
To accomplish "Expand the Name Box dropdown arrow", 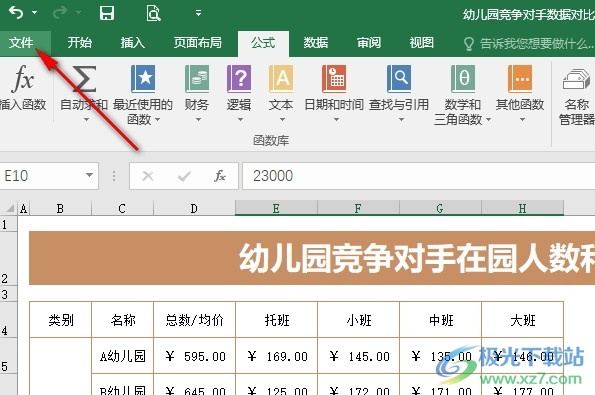I will coord(89,175).
